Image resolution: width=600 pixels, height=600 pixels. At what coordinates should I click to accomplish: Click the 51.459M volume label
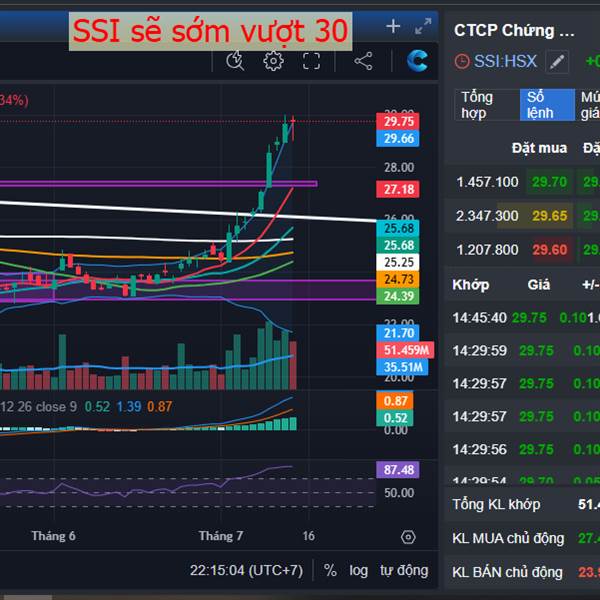pyautogui.click(x=405, y=350)
